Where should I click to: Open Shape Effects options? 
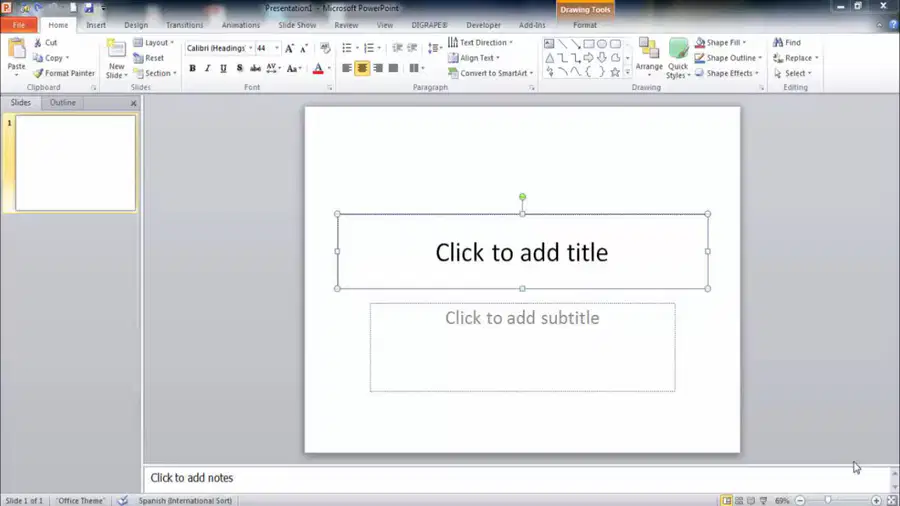point(727,73)
